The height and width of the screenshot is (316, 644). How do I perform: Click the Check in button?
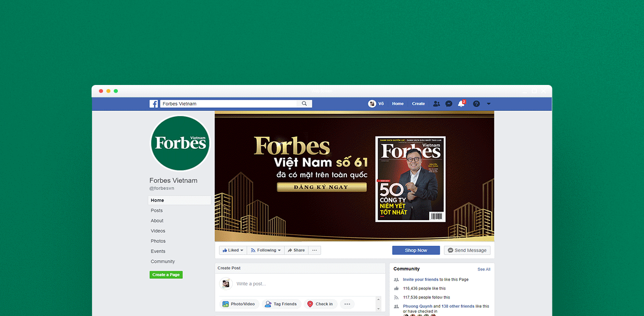(x=320, y=304)
